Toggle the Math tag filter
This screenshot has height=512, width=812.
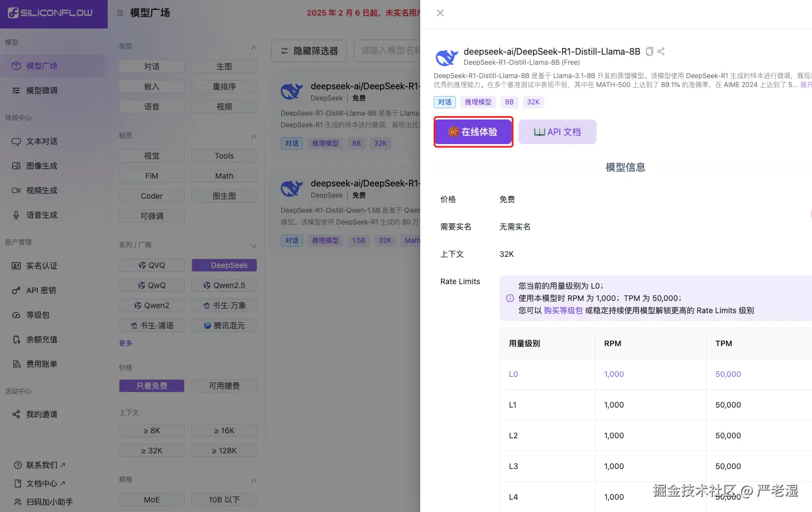point(224,176)
